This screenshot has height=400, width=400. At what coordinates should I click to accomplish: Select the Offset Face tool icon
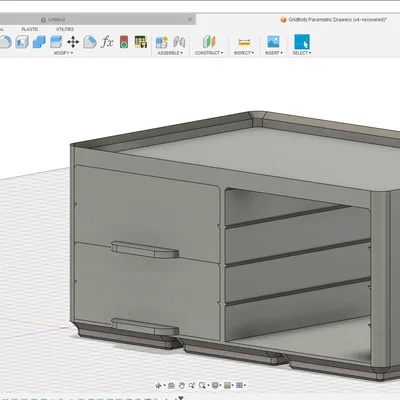(56, 42)
